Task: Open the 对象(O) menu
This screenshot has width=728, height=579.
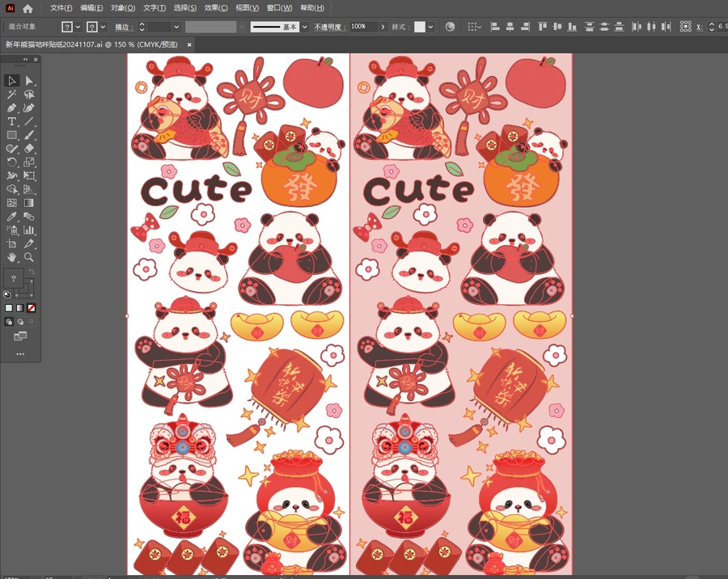Action: tap(123, 8)
